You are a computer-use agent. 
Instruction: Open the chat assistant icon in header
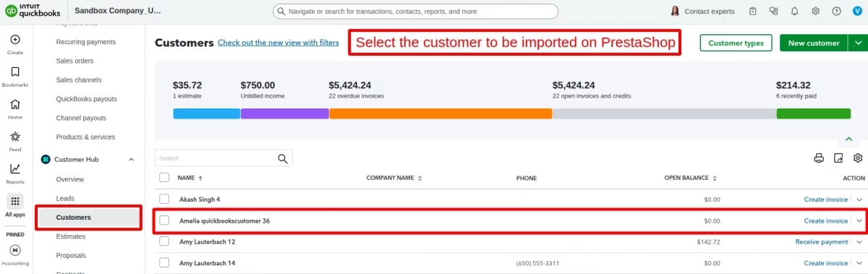tap(774, 12)
